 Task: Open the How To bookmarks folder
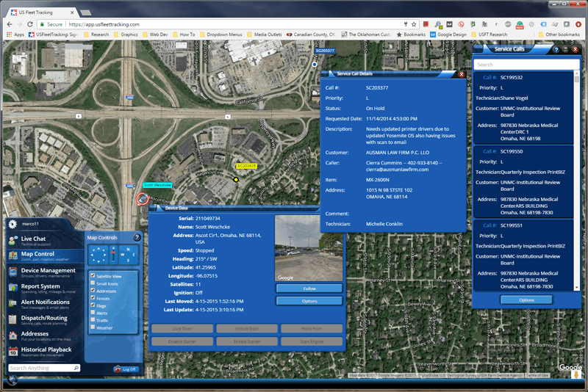[x=184, y=35]
